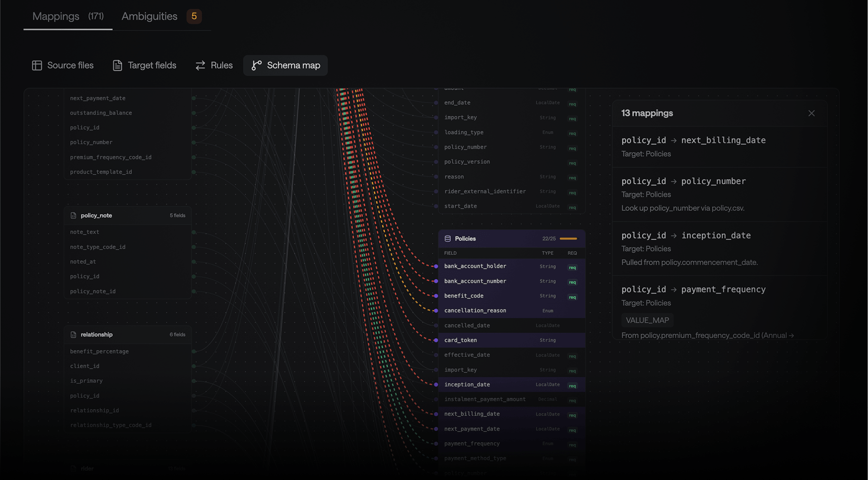
Task: Select next_payment_date source field
Action: 128,98
